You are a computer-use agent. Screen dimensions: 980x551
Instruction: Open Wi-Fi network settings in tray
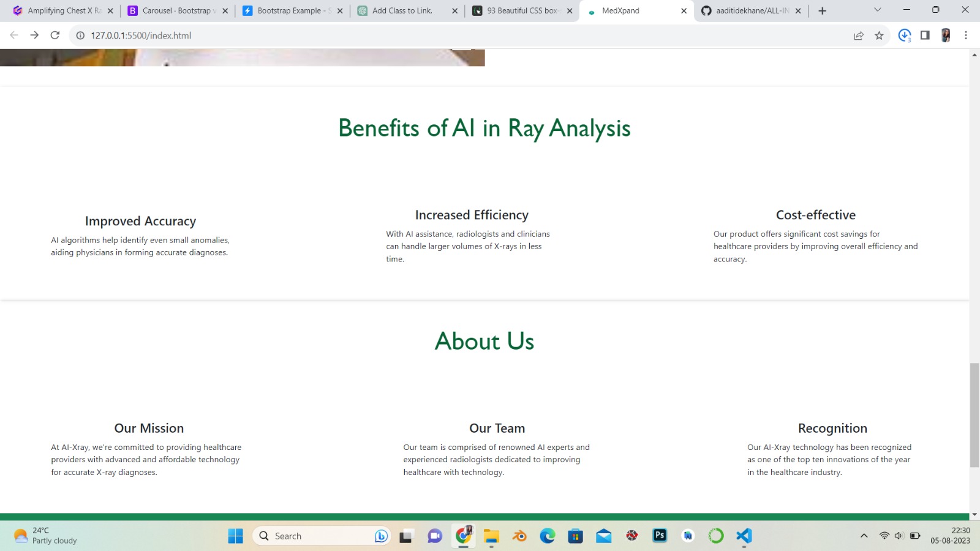click(x=884, y=536)
